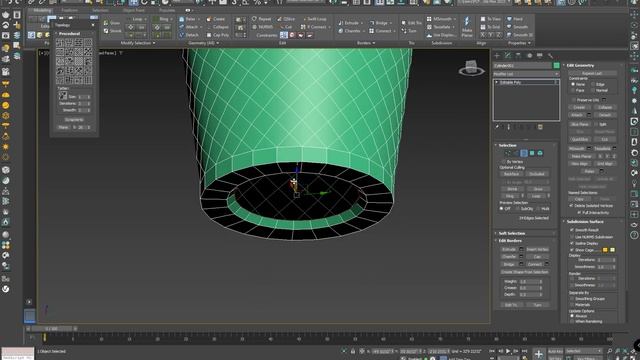
Task: Click the ViewCube in viewport
Action: [x=471, y=68]
